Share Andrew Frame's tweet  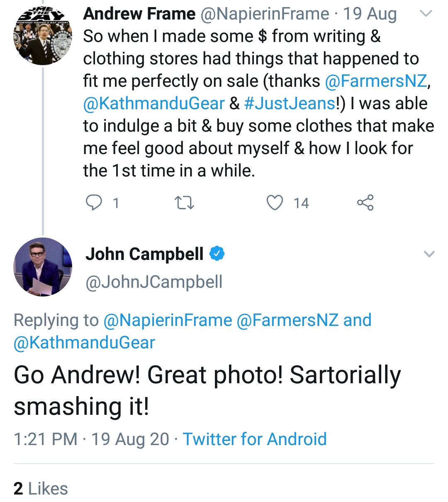[x=365, y=203]
